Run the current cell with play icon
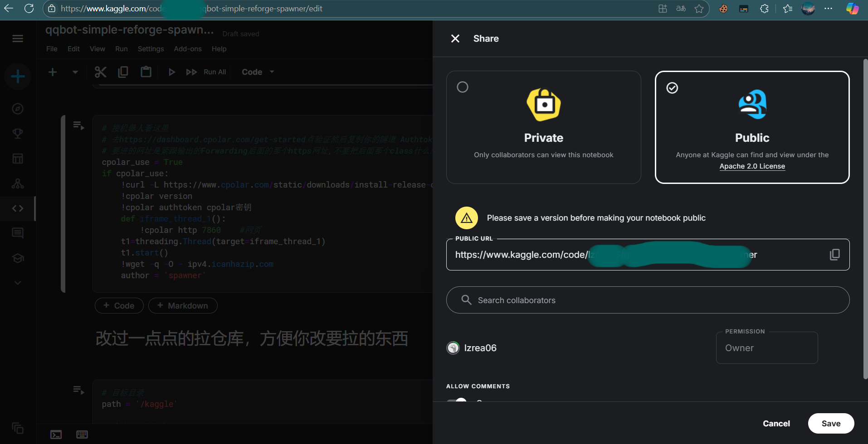 point(171,72)
